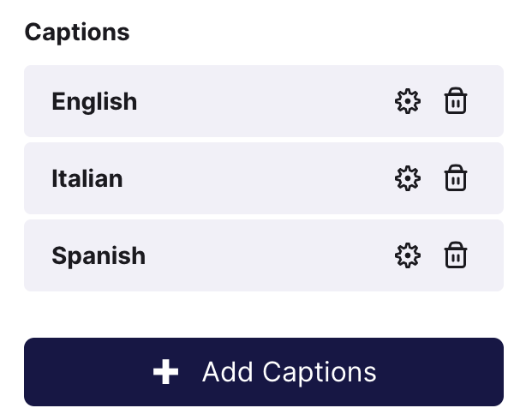Screen dimensions: 526x420
Task: Adjust Spanish subtitle settings cog
Action: point(407,255)
